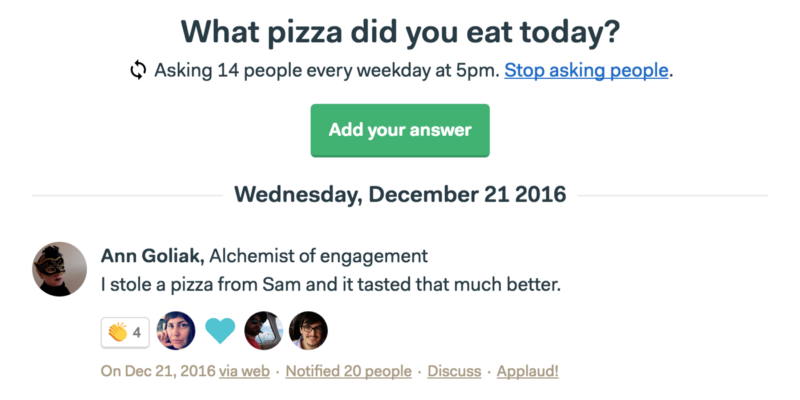Click the Wednesday, December 21 2016 heading

tap(400, 194)
